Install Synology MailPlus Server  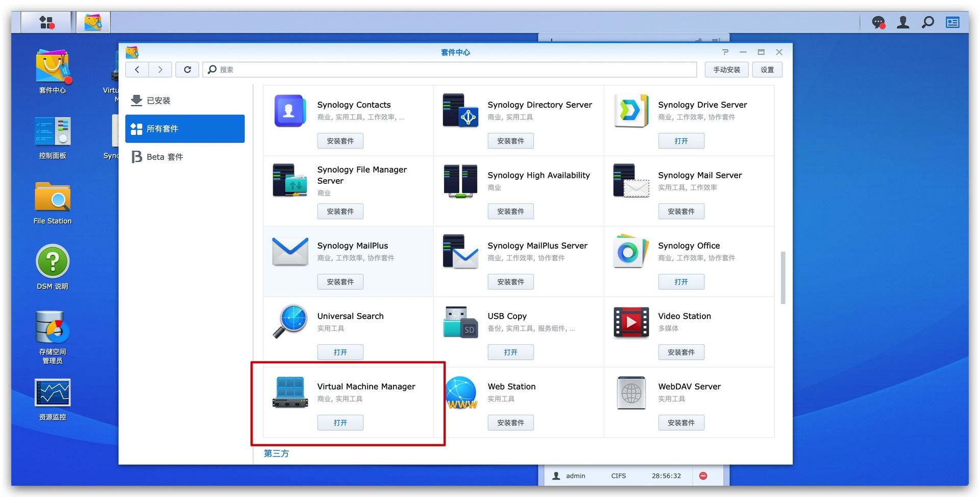click(510, 282)
